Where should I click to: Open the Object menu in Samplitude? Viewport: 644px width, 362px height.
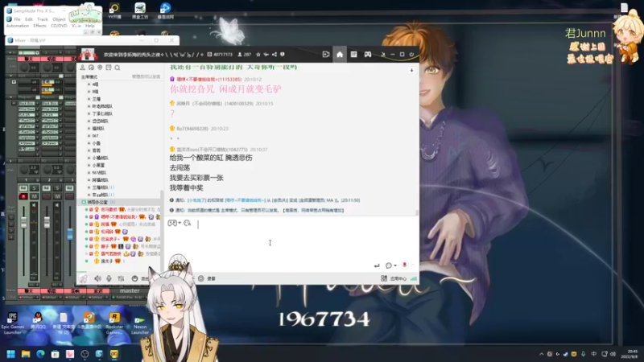click(59, 19)
